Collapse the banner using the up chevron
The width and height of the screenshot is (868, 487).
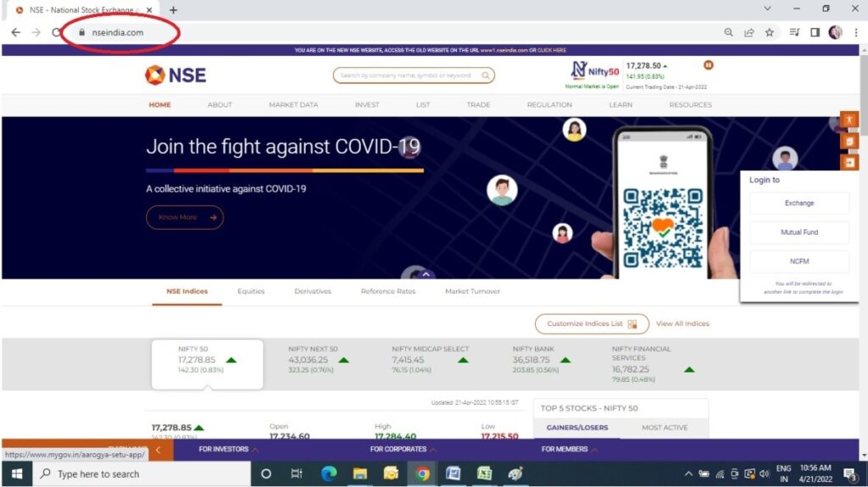coord(426,274)
